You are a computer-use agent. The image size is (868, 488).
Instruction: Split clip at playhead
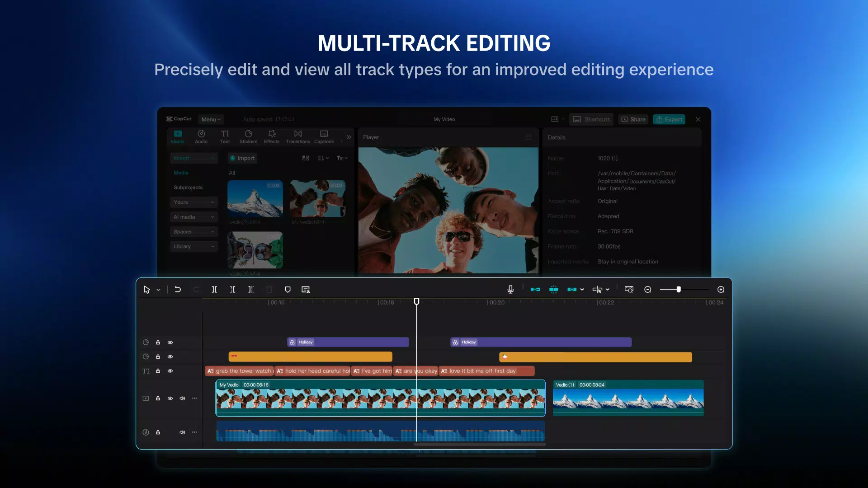click(x=214, y=290)
